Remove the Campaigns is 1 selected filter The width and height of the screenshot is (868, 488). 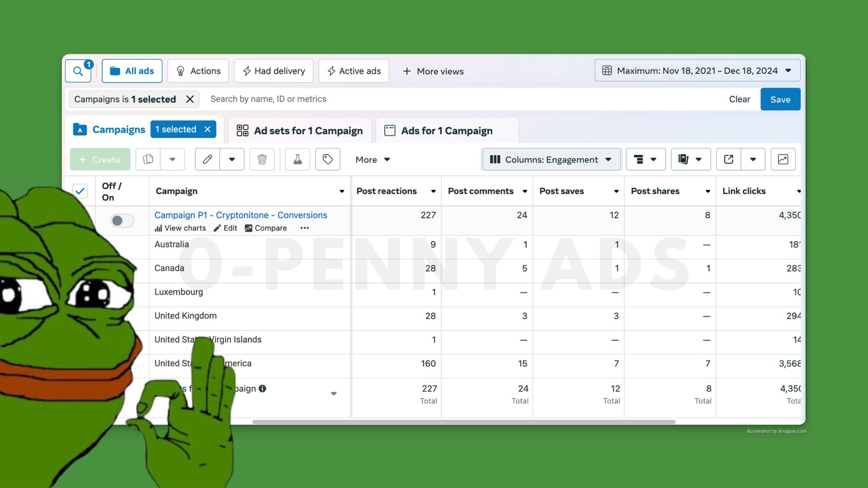click(x=190, y=99)
